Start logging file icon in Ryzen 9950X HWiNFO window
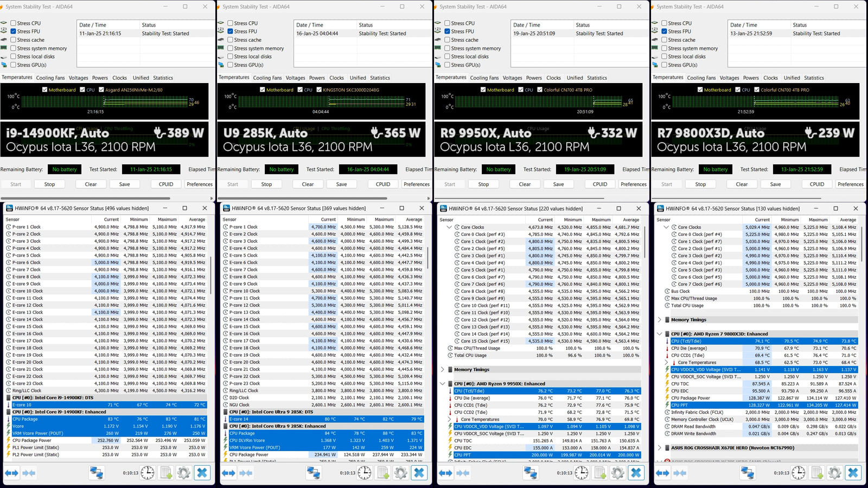 click(x=600, y=473)
